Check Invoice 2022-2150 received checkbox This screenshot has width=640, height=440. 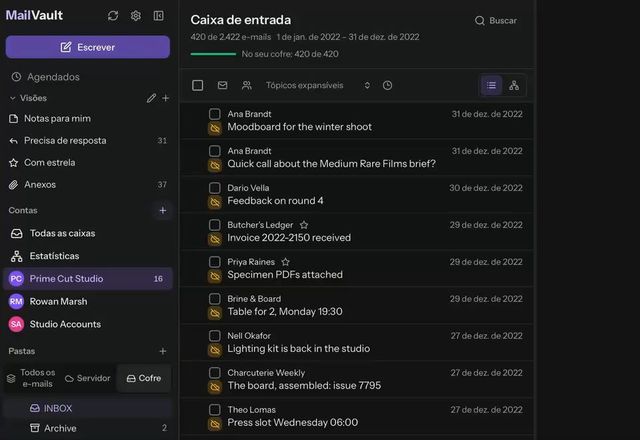coord(215,225)
